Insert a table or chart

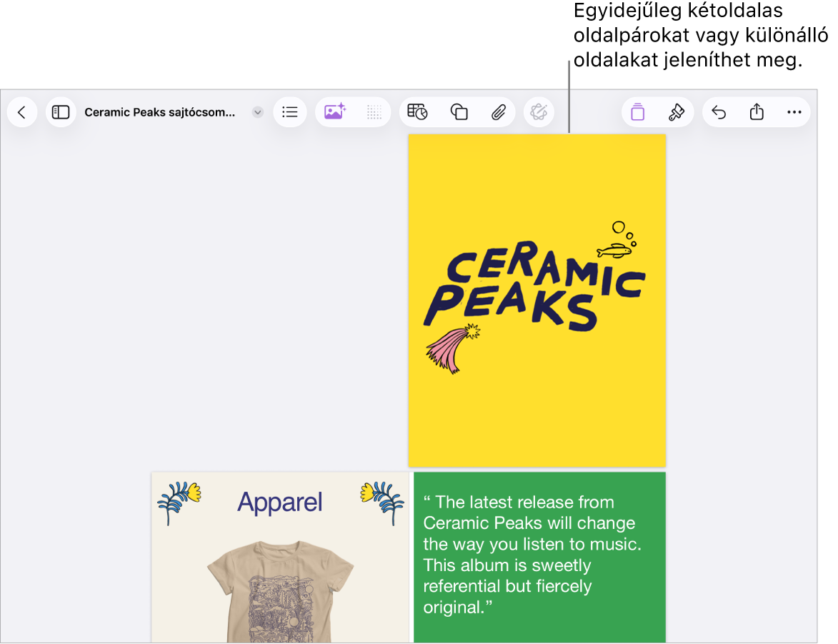tap(417, 112)
